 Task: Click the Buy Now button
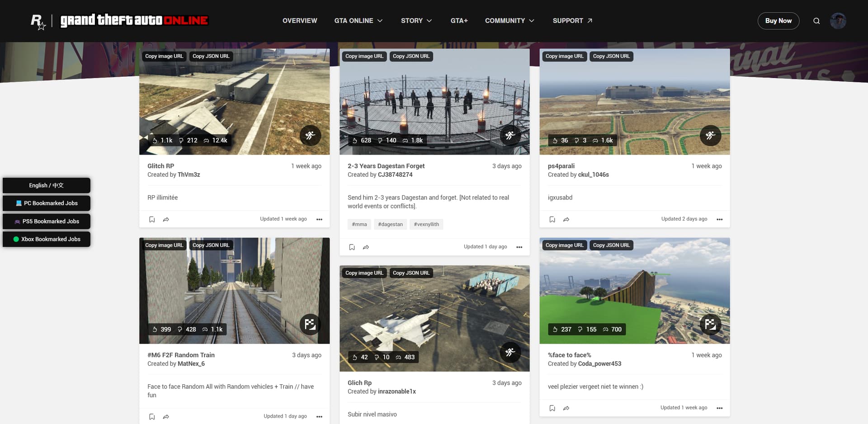click(x=778, y=21)
